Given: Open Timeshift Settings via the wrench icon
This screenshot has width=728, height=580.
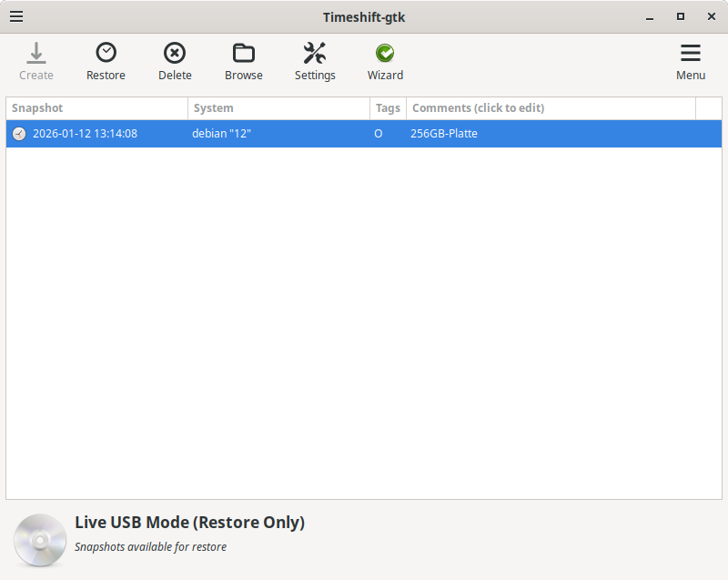Looking at the screenshot, I should click(x=315, y=52).
